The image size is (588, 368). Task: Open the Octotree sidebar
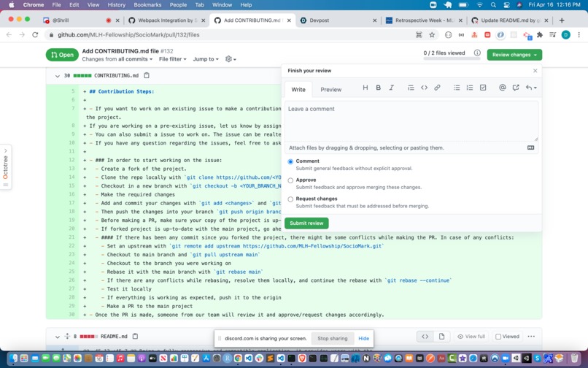(6, 167)
